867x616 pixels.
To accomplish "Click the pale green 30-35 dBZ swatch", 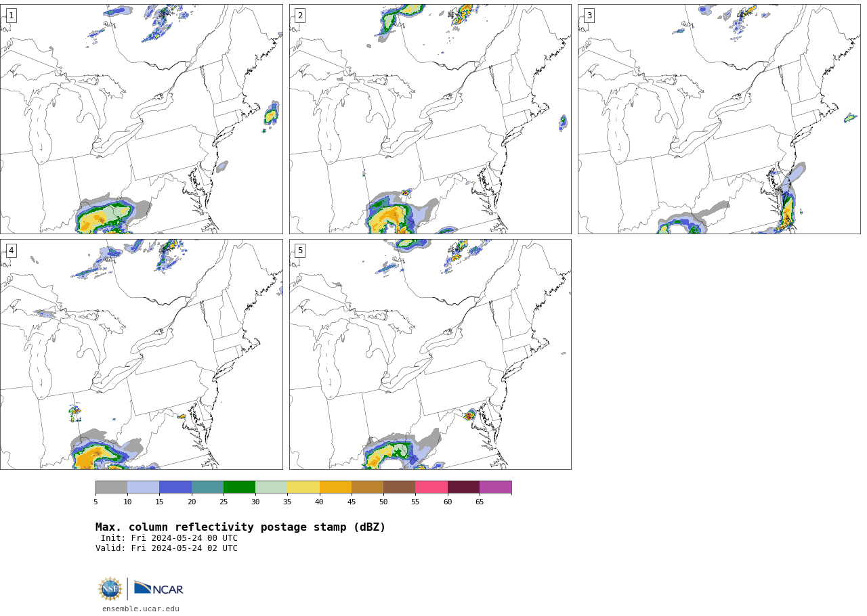I will [x=271, y=487].
